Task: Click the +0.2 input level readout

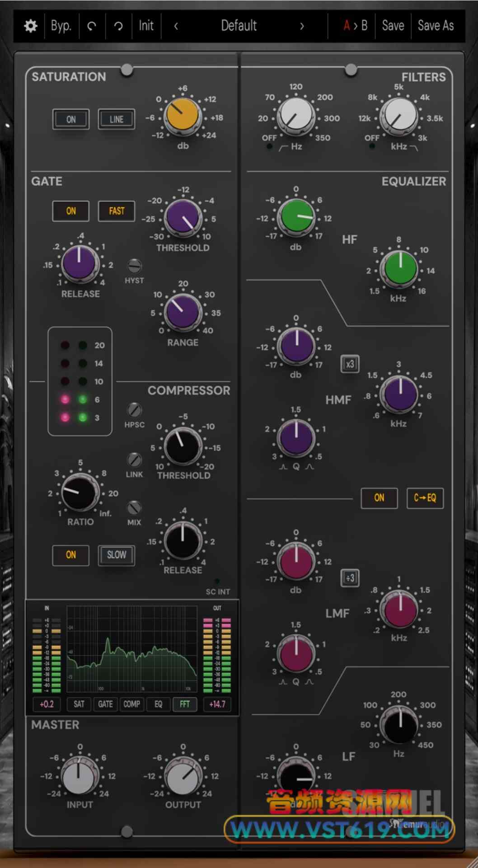Action: 47,704
